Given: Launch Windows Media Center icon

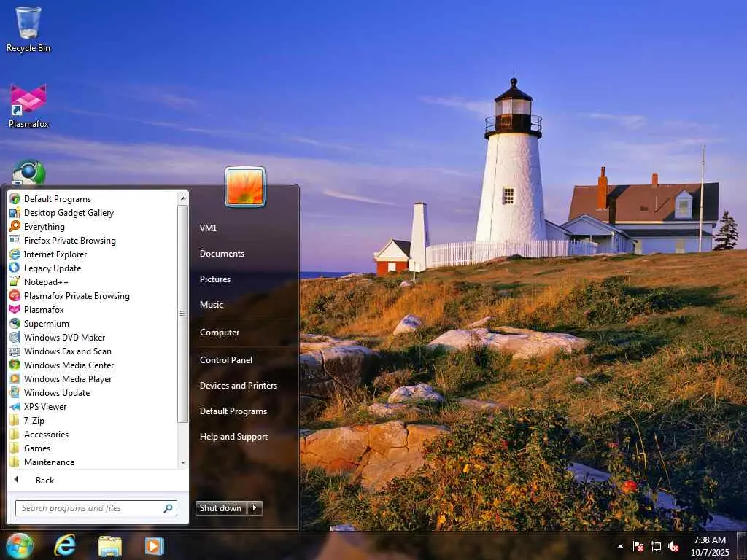Looking at the screenshot, I should click(15, 365).
